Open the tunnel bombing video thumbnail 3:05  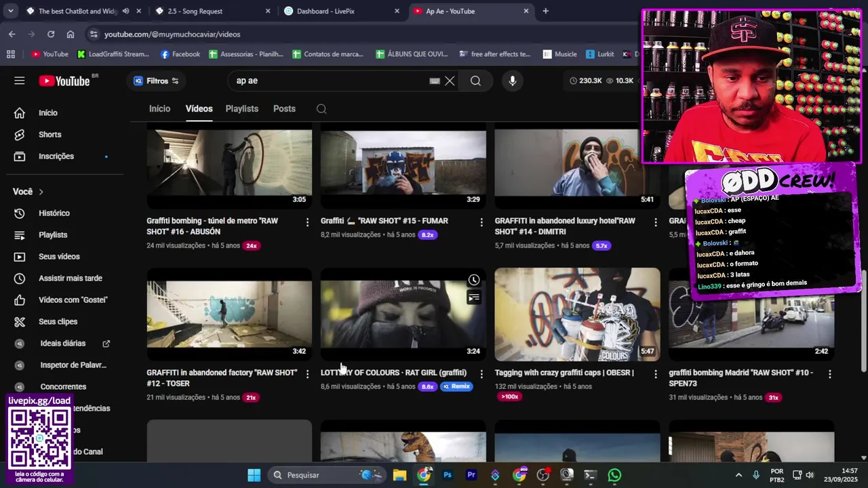coord(229,168)
